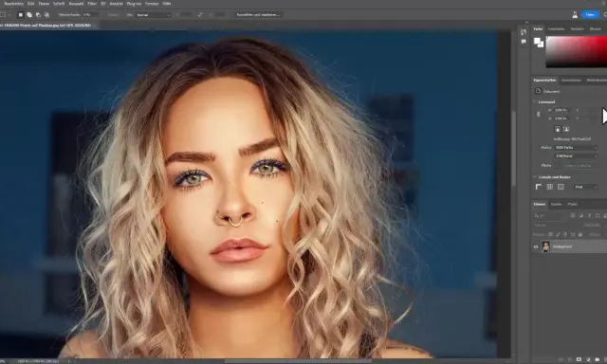Screen dimensions: 607x364
Task: Click the Dokument icon in Eigenschaften
Action: pos(538,91)
